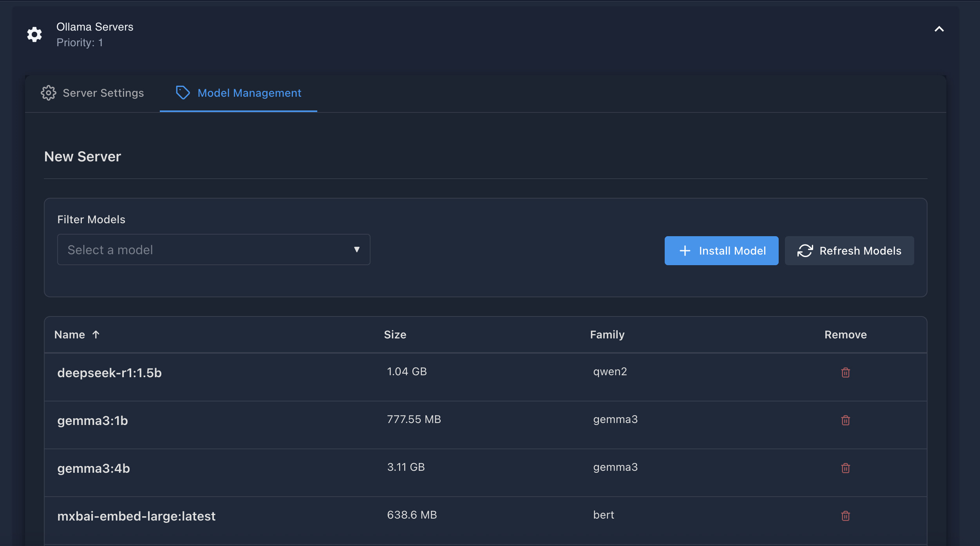
Task: Click the Ollama Servers gear icon
Action: click(34, 34)
